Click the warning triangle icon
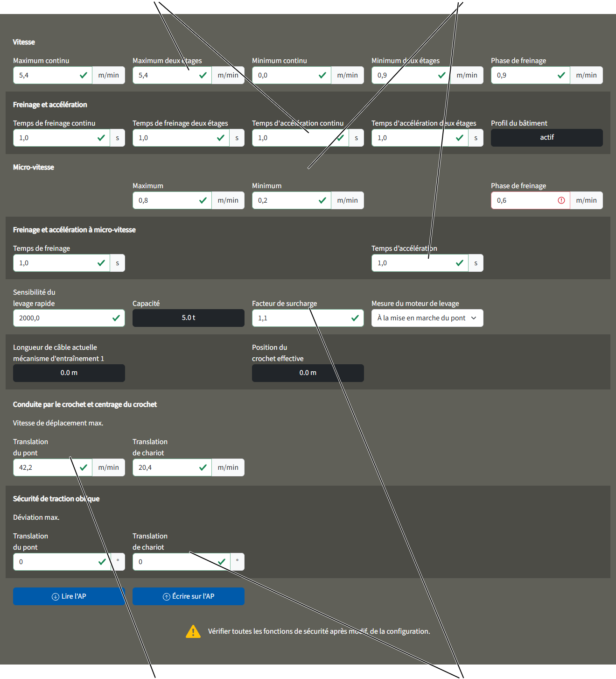Screen dimensions: 616x679 (193, 631)
